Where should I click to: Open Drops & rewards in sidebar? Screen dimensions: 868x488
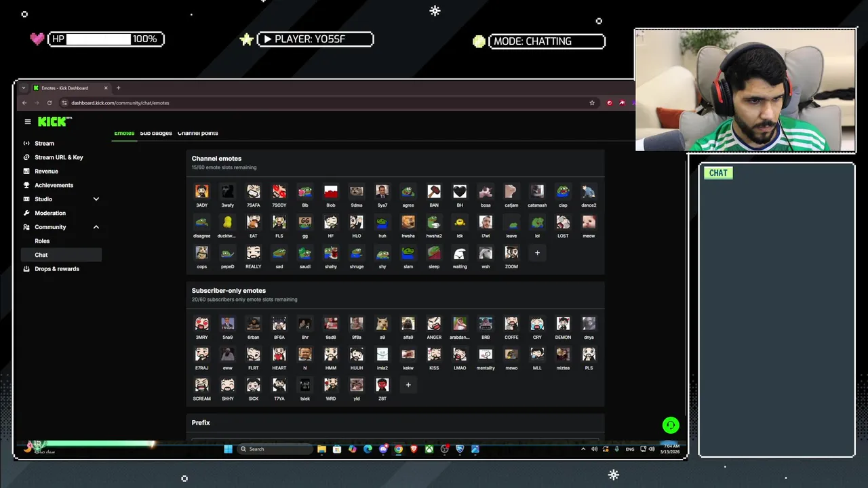click(57, 269)
